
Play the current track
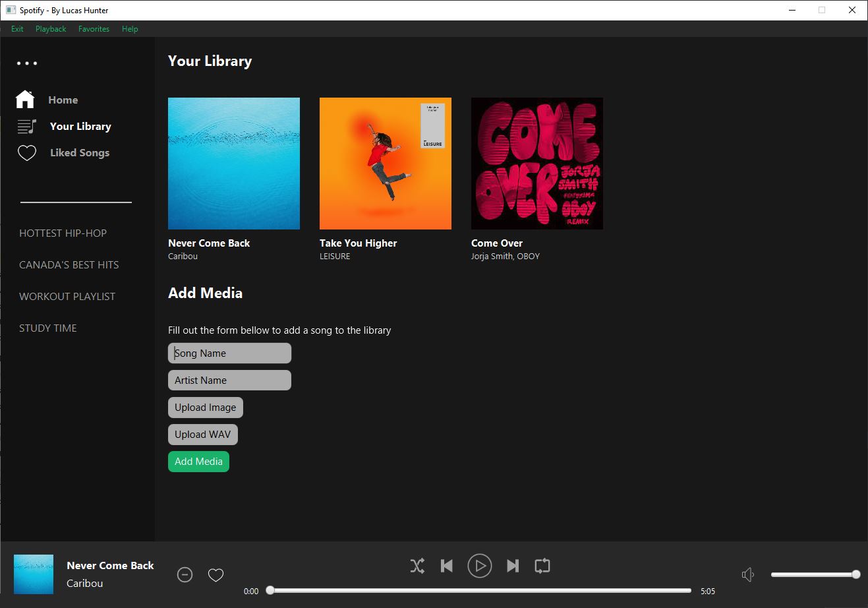coord(480,566)
